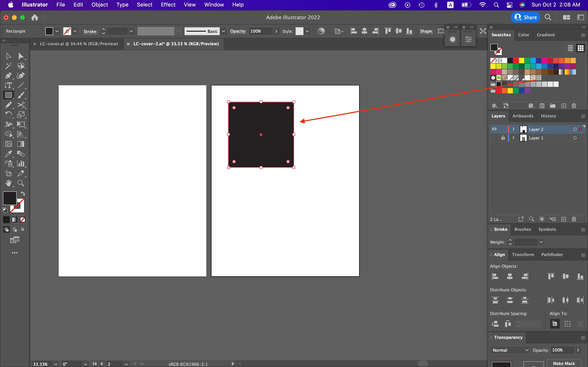The image size is (588, 367).
Task: Pick the yellow swatch in Swatches
Action: [x=522, y=60]
